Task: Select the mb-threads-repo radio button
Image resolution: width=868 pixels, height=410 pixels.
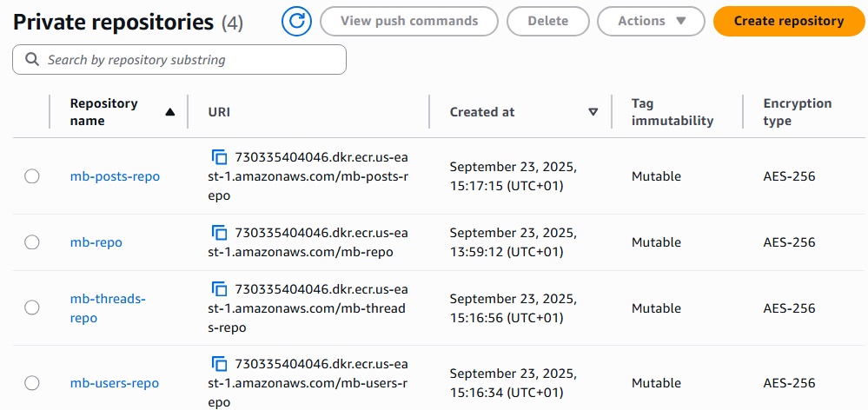Action: pos(32,307)
